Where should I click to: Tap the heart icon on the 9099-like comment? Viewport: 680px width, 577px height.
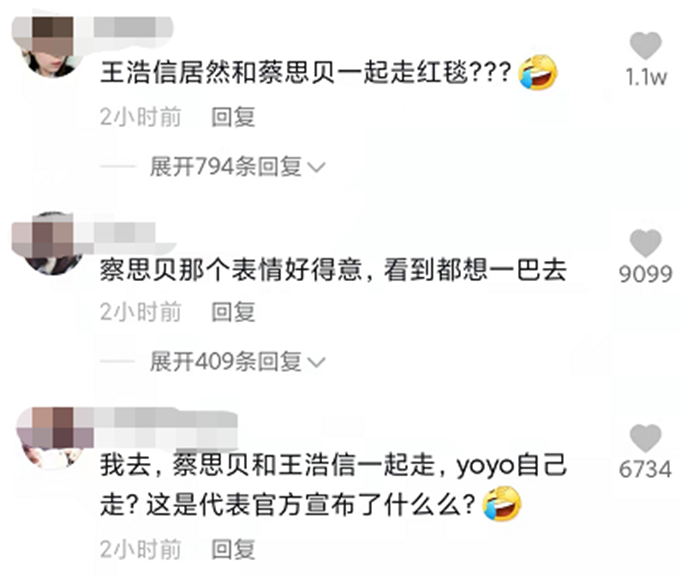click(x=645, y=243)
